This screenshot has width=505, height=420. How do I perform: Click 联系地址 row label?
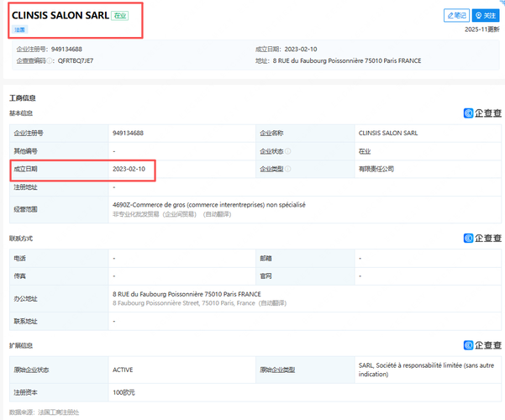[25, 321]
